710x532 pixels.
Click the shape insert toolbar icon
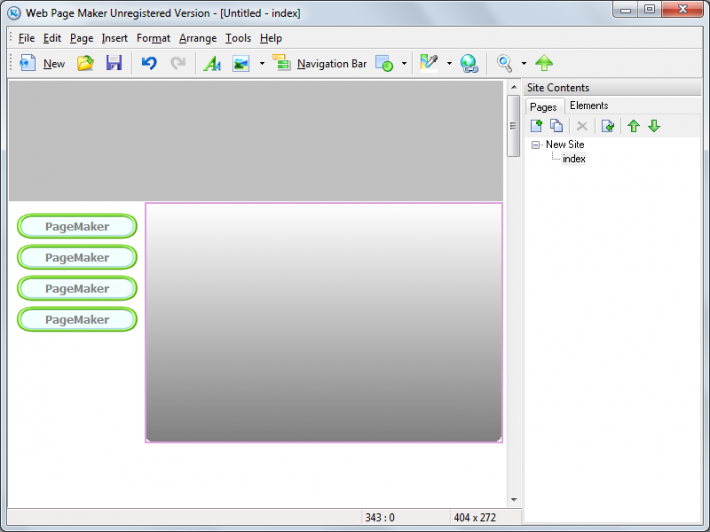click(x=384, y=63)
